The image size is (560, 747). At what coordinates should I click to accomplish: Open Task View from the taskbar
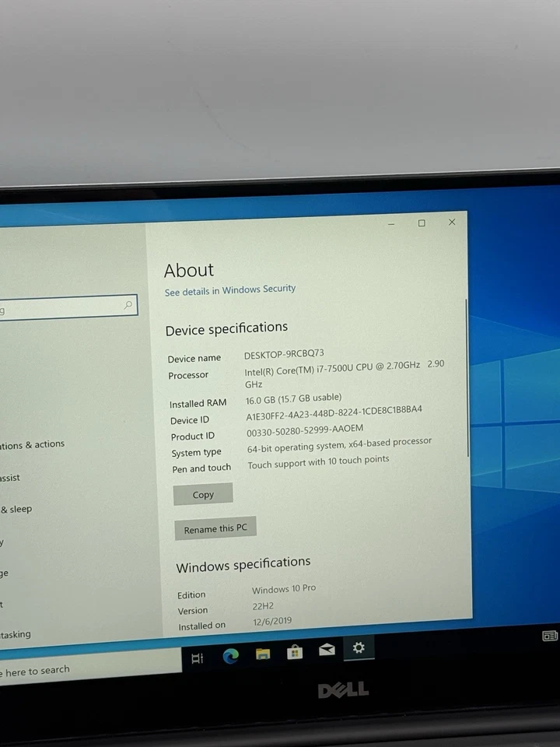pos(197,658)
